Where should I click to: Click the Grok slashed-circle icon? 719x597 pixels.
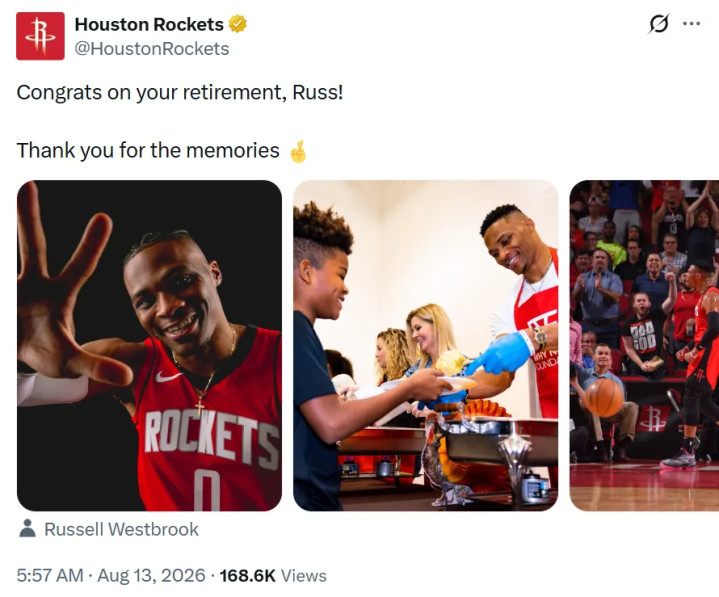[658, 23]
